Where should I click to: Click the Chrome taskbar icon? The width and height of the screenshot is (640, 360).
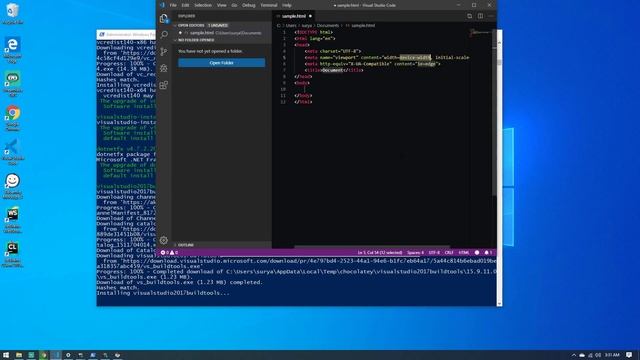44,355
